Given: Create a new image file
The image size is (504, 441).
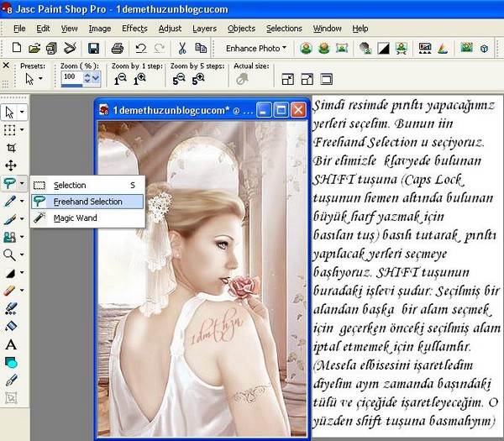Looking at the screenshot, I should (16, 49).
